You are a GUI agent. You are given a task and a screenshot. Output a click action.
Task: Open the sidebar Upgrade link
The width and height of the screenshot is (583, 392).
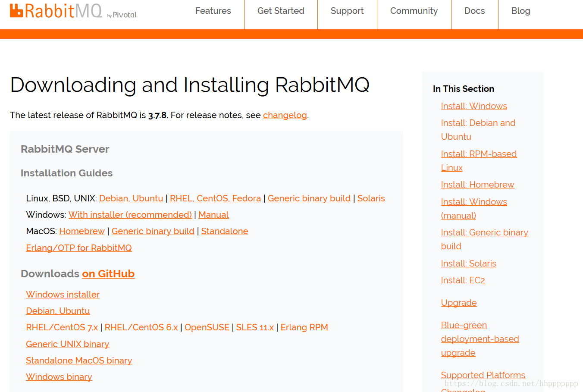(x=459, y=303)
